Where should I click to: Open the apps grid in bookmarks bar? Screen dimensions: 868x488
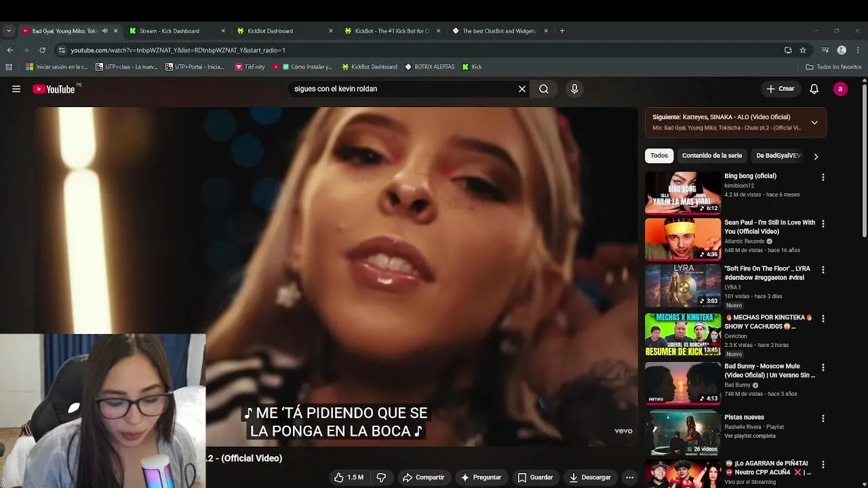tap(9, 66)
